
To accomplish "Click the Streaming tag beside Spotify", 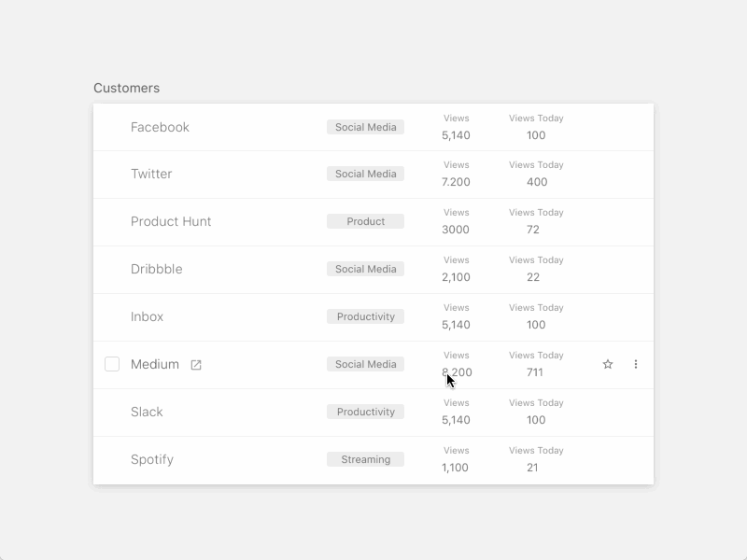I will [x=365, y=459].
